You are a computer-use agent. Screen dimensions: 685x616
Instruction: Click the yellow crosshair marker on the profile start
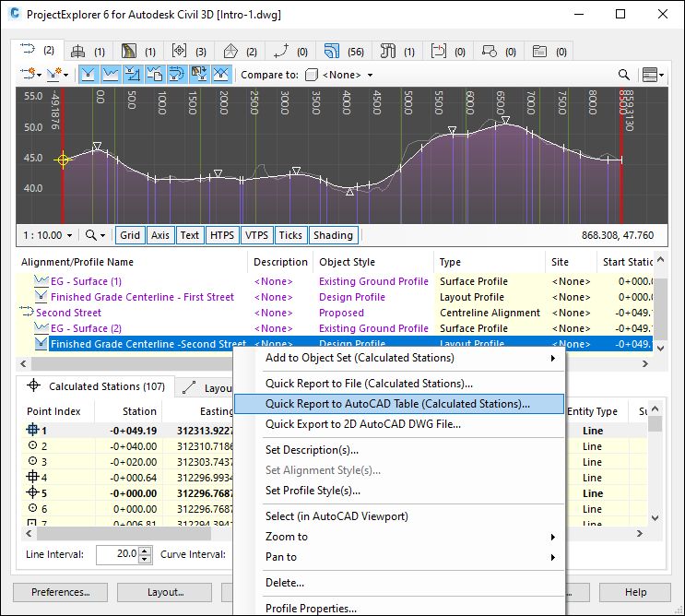(63, 160)
